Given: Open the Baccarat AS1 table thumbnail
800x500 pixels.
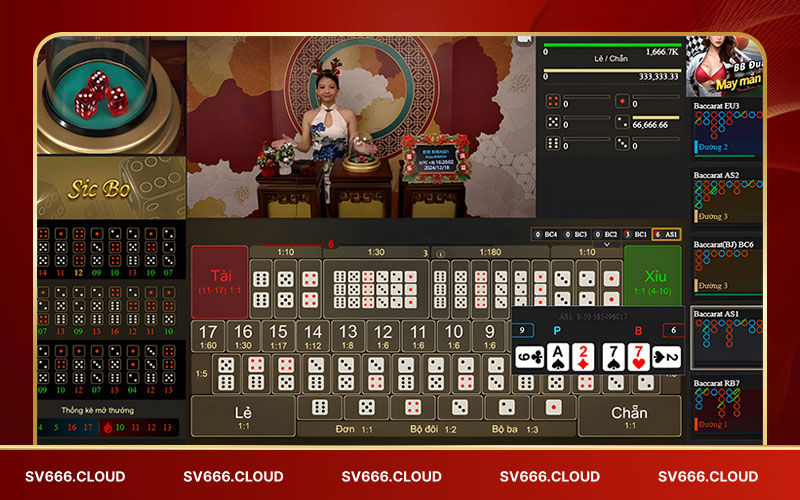Looking at the screenshot, I should pyautogui.click(x=728, y=337).
